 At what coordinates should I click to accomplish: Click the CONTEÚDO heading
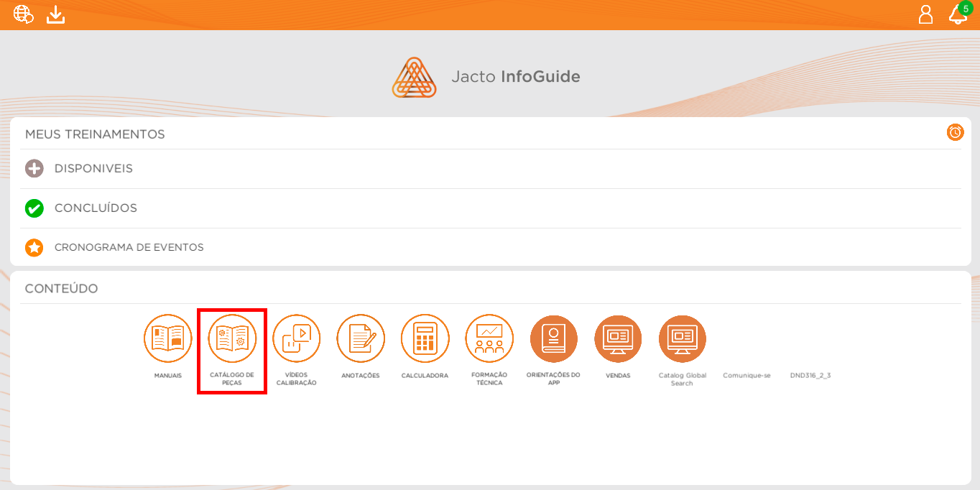point(61,289)
